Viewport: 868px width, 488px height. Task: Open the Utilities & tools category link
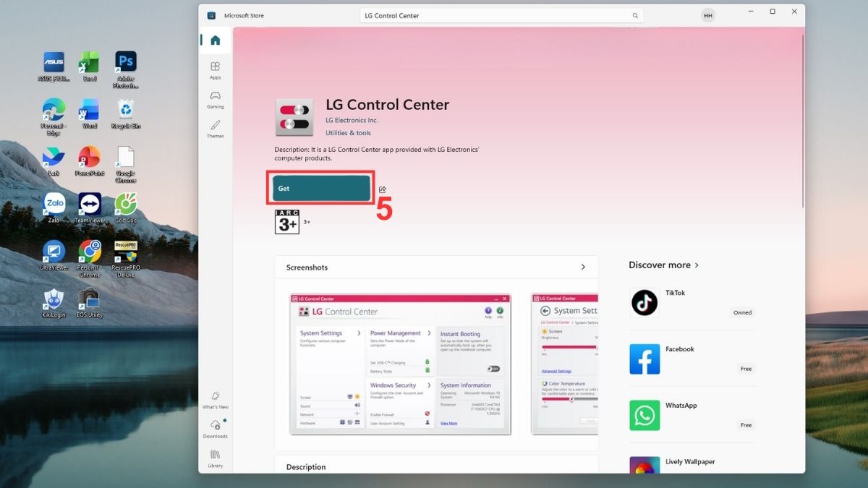click(x=348, y=133)
